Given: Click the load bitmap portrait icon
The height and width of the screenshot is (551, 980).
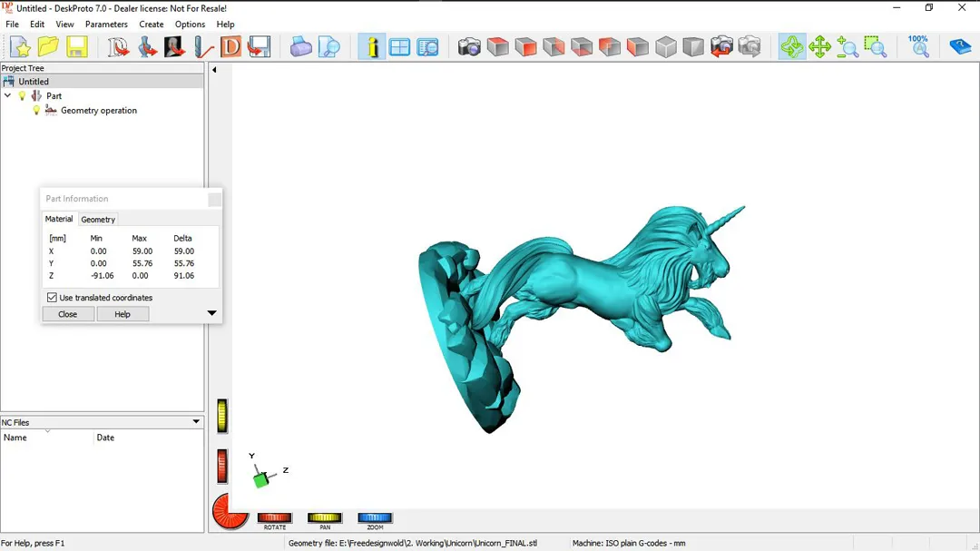Looking at the screenshot, I should pyautogui.click(x=174, y=47).
